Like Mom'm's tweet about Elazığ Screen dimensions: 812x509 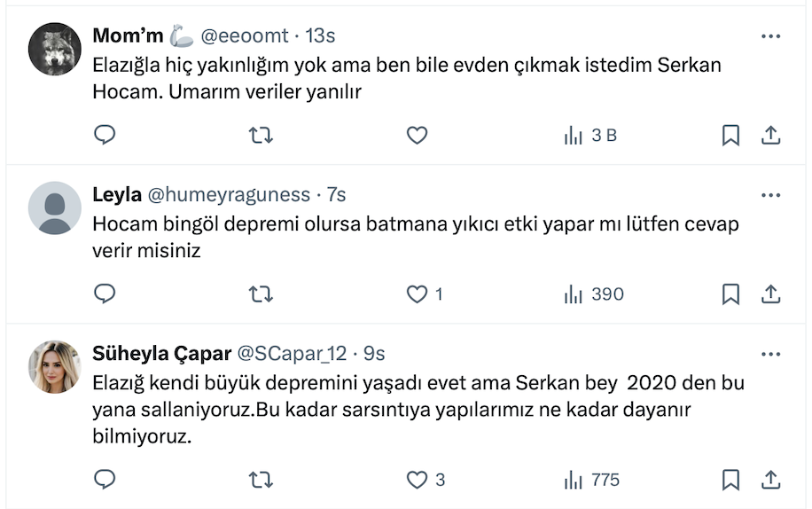tap(417, 135)
